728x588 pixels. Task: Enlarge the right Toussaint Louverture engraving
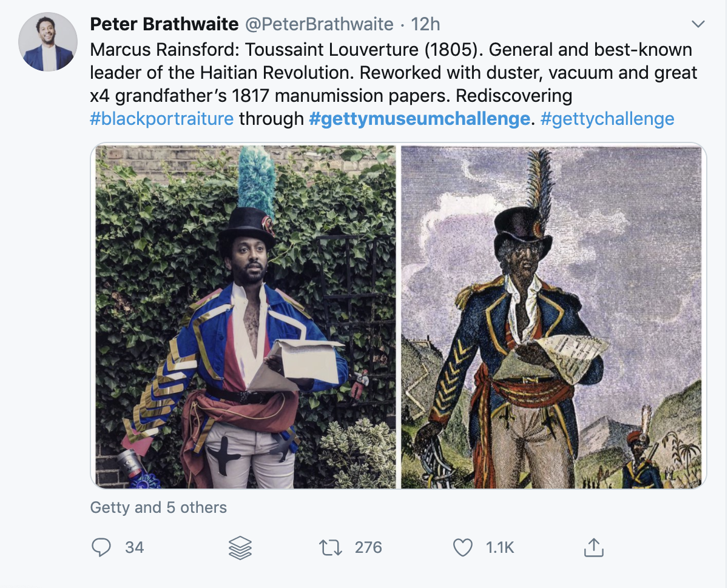coord(551,316)
